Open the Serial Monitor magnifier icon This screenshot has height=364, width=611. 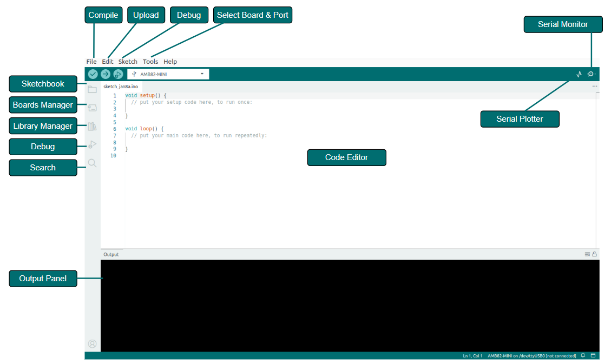[x=591, y=74]
